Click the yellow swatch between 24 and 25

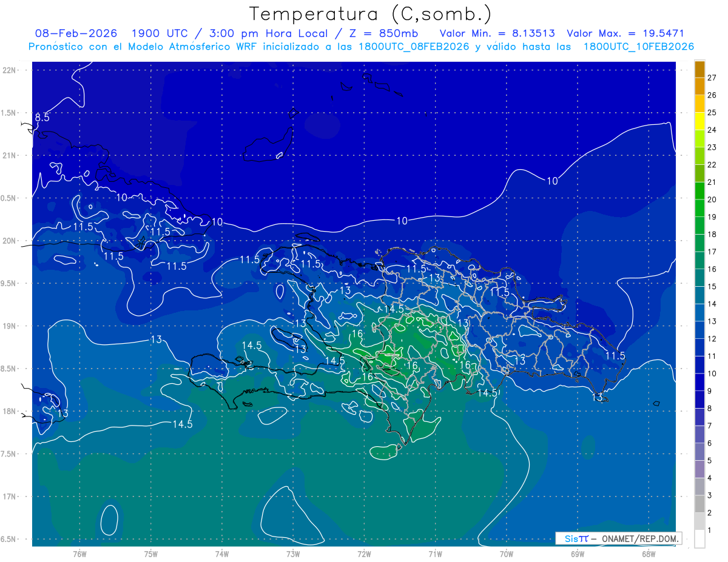point(699,121)
